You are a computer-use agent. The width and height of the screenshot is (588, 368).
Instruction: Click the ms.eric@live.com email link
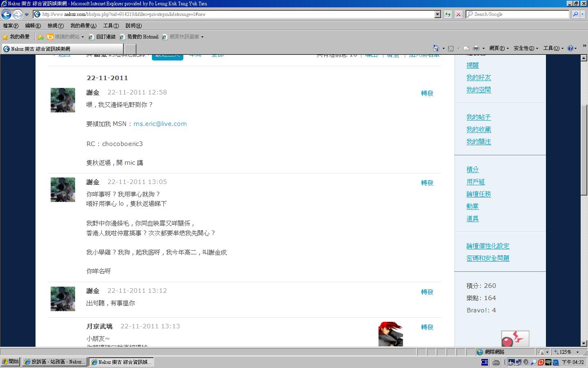click(x=160, y=124)
